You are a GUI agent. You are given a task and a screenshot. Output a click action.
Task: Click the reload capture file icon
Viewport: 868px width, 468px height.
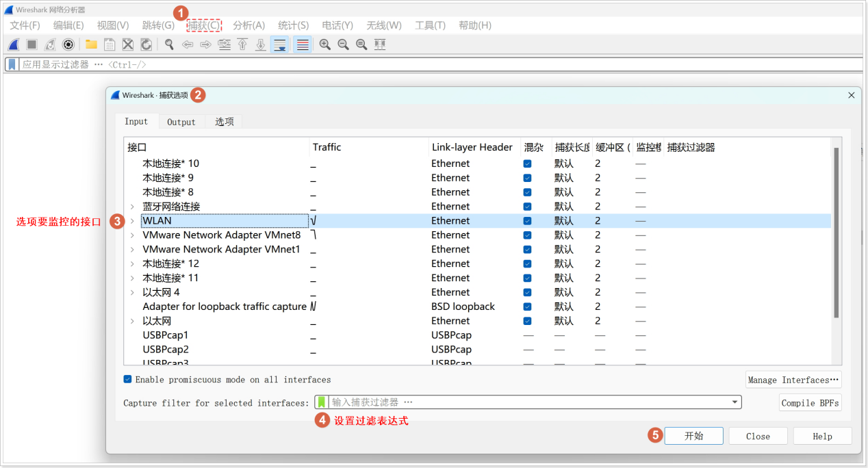tap(146, 44)
